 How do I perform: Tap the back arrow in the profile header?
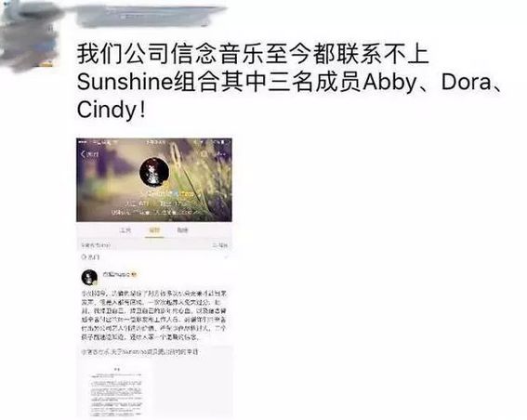(84, 154)
